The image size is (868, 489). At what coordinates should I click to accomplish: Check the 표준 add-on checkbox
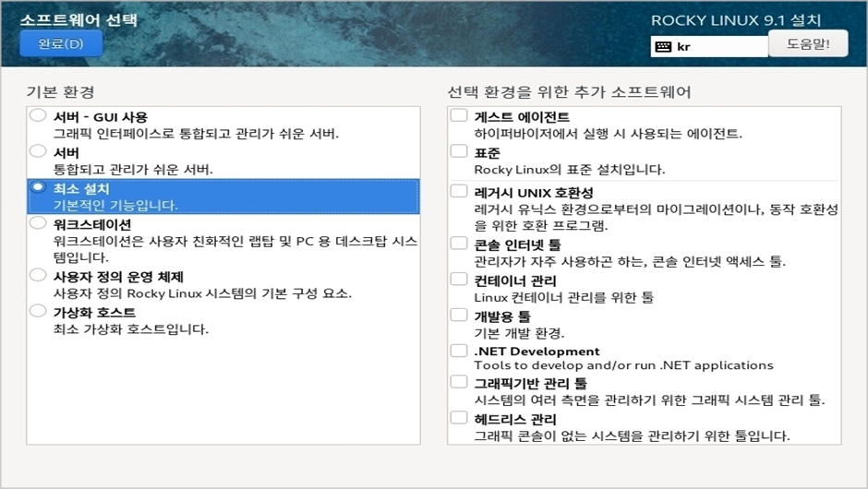459,151
